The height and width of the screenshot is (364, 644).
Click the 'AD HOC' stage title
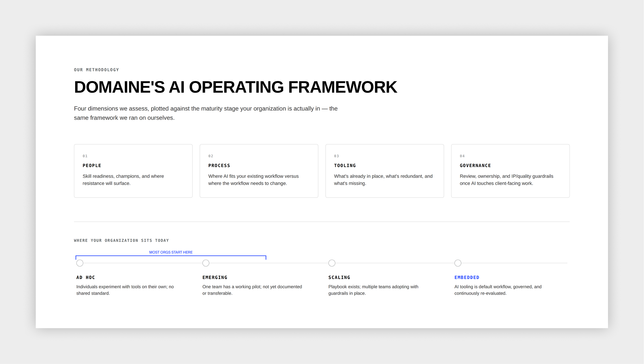coord(86,278)
